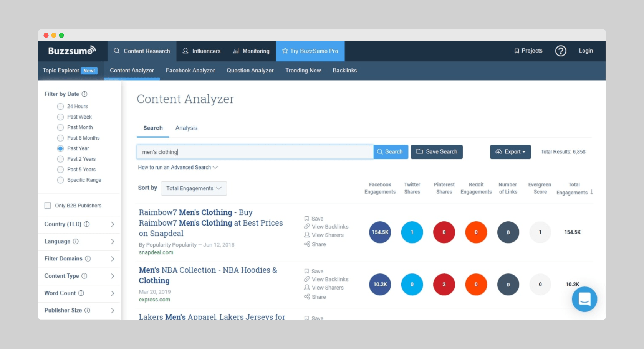Click the blue Search button

391,152
